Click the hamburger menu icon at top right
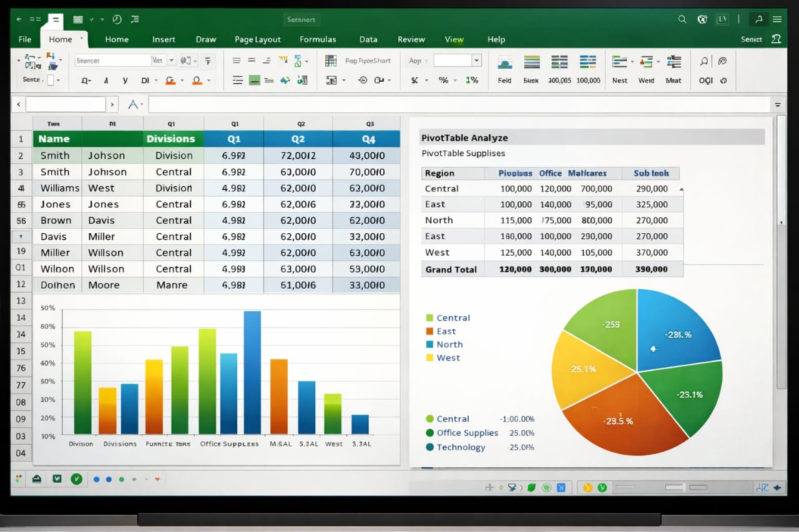 777,19
